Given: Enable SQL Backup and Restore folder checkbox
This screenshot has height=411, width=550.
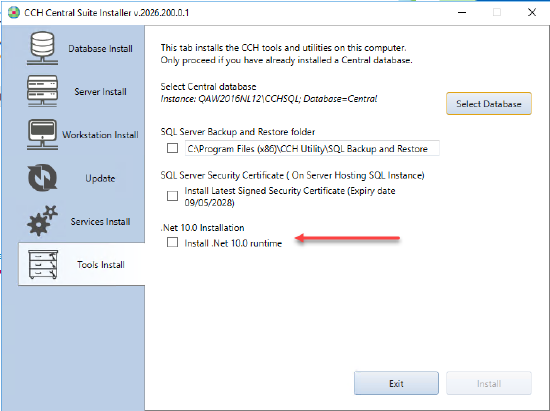Looking at the screenshot, I should tap(172, 148).
